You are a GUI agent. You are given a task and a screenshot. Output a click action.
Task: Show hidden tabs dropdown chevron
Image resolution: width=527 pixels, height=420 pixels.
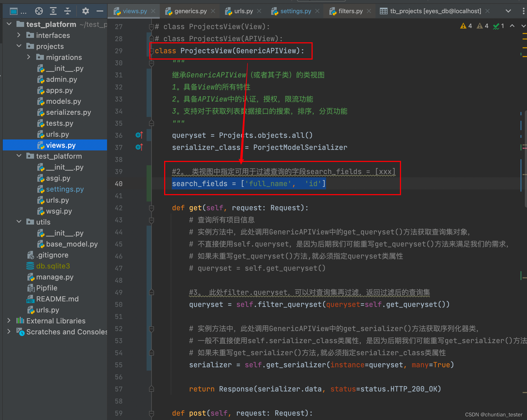[508, 11]
